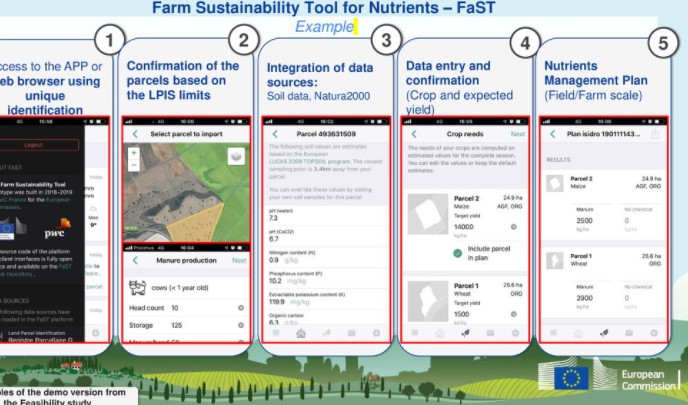
Task: Clear Parcel 1 target yield of 1500
Action: point(514,314)
